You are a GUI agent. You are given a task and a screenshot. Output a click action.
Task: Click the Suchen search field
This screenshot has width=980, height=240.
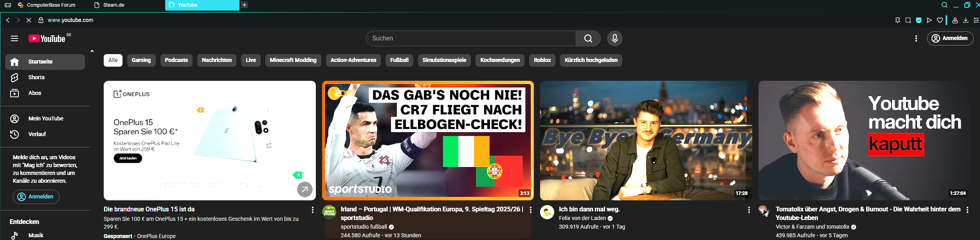coord(471,38)
